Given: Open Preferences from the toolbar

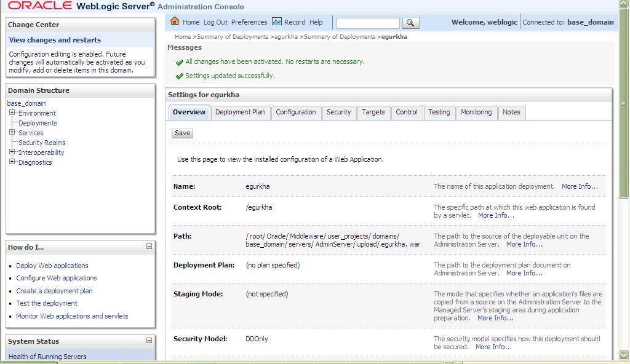Looking at the screenshot, I should click(x=249, y=22).
